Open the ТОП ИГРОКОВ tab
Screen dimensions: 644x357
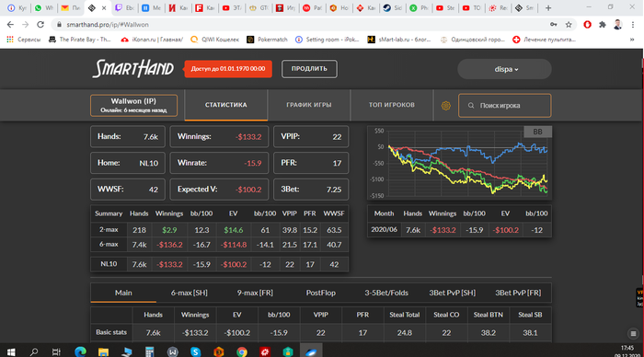click(391, 105)
